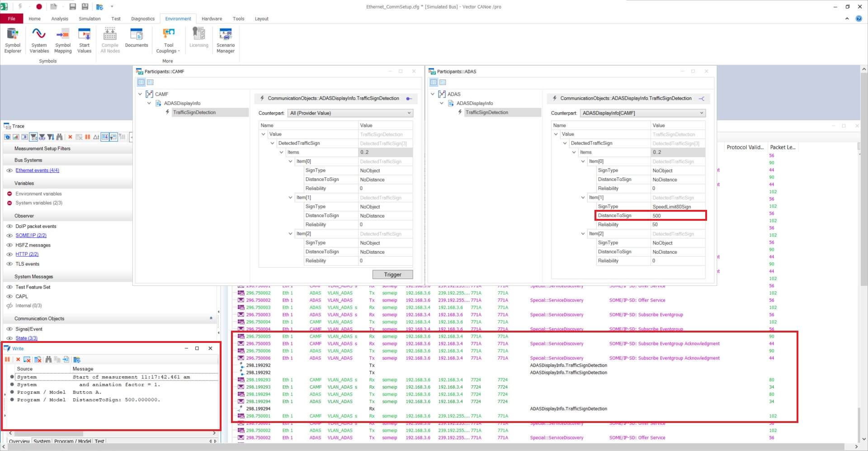Click the Write window horizontal scrollbar
The image size is (868, 451).
coord(111,433)
